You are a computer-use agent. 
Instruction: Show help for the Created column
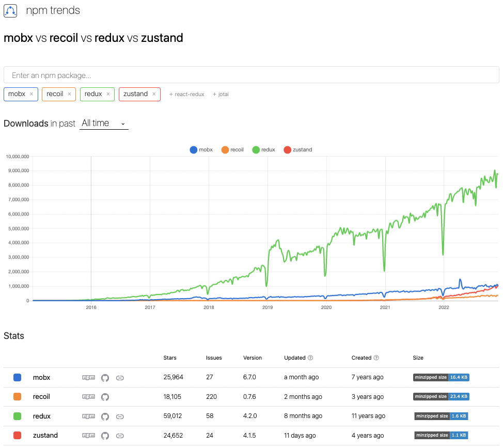376,358
